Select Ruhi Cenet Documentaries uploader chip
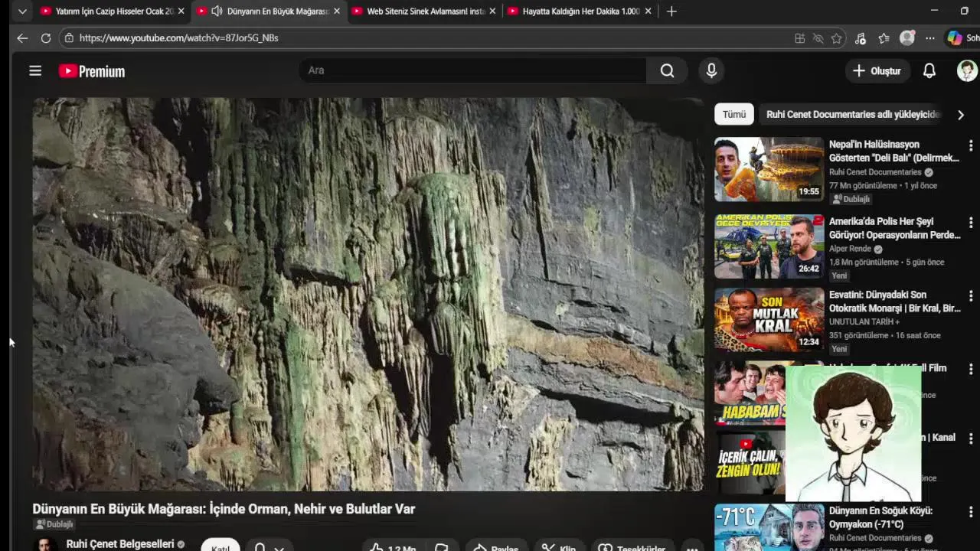The width and height of the screenshot is (980, 551). coord(852,114)
